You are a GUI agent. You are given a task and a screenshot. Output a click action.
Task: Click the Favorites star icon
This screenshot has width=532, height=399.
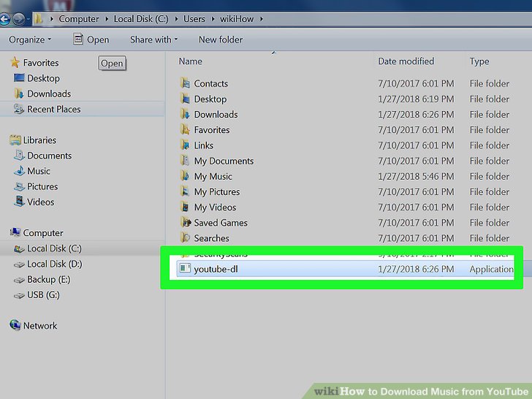click(x=15, y=62)
